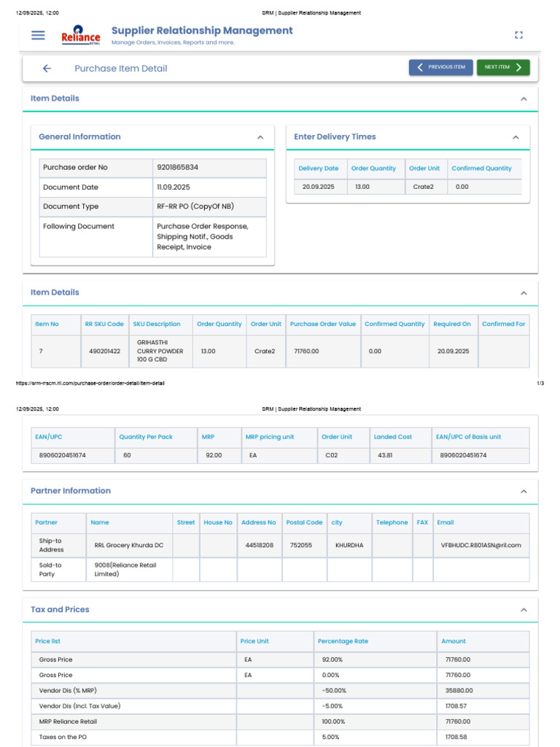Go to the next item
Image resolution: width=560 pixels, height=747 pixels.
coord(503,67)
